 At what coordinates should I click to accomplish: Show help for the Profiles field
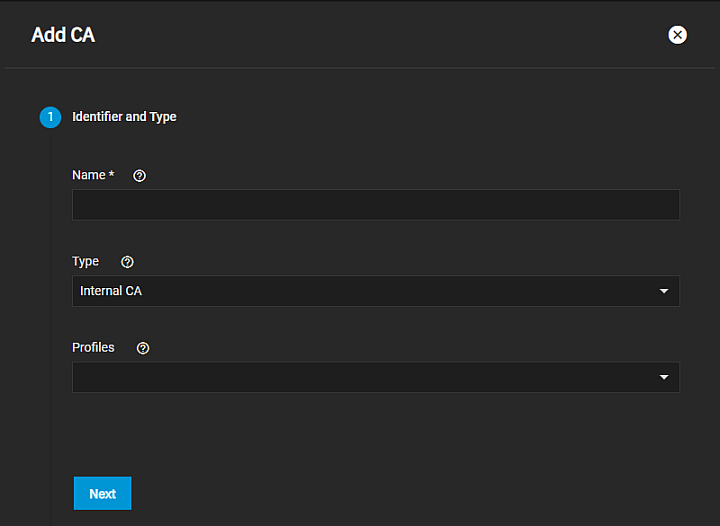[142, 348]
